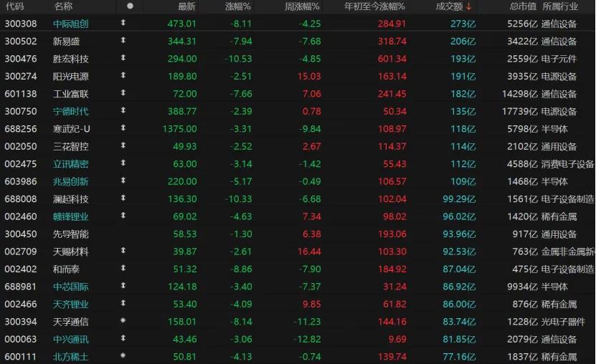Image resolution: width=596 pixels, height=364 pixels.
Task: Click the marker icon in the 胜宏科技 row
Action: click(x=123, y=58)
